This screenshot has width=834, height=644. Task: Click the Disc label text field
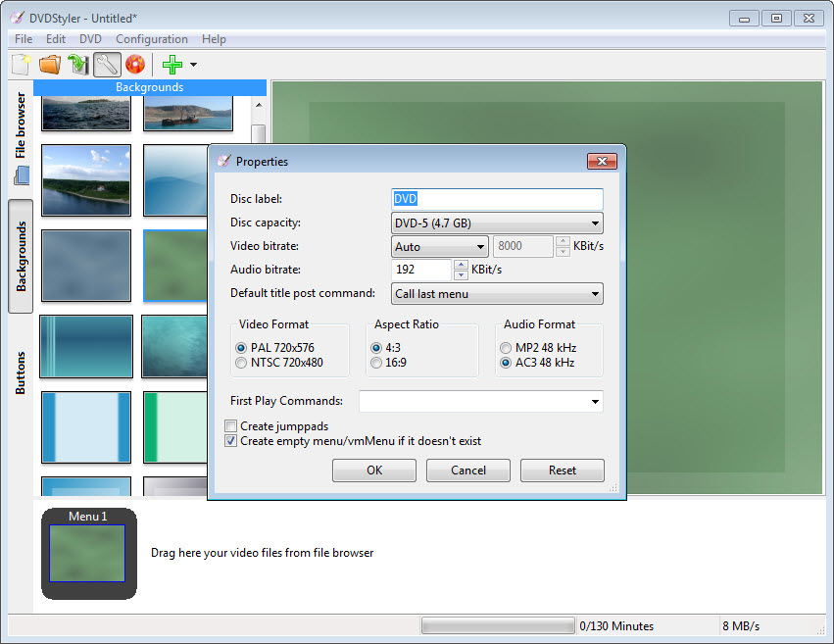tap(497, 199)
